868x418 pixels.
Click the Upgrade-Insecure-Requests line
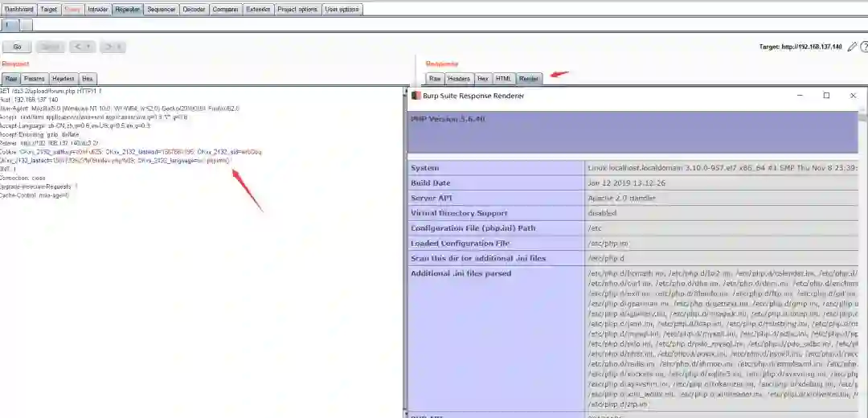pyautogui.click(x=39, y=186)
